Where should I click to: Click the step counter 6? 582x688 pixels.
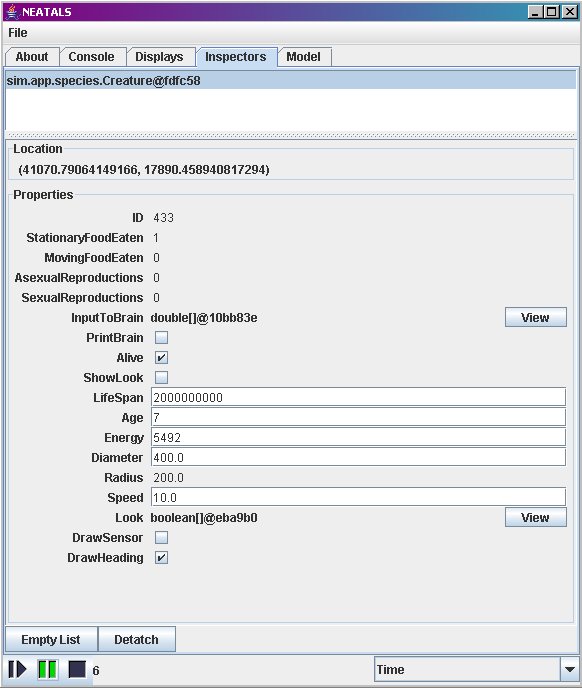click(96, 670)
